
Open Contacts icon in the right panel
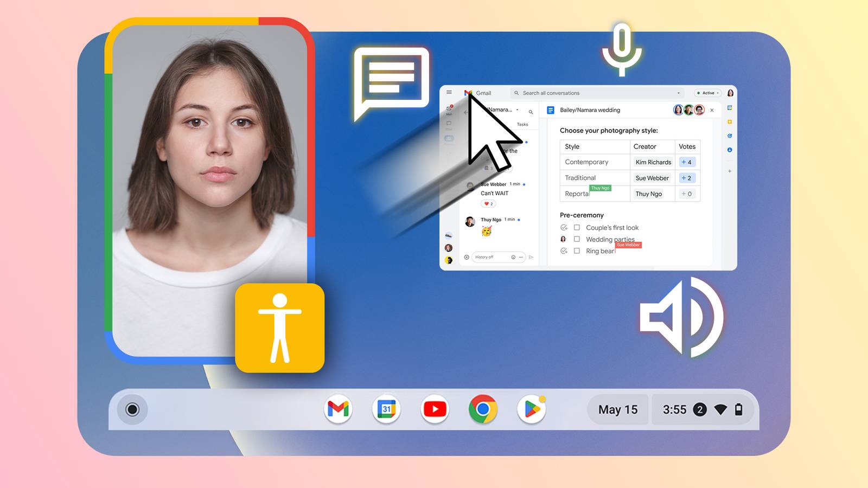(x=730, y=150)
